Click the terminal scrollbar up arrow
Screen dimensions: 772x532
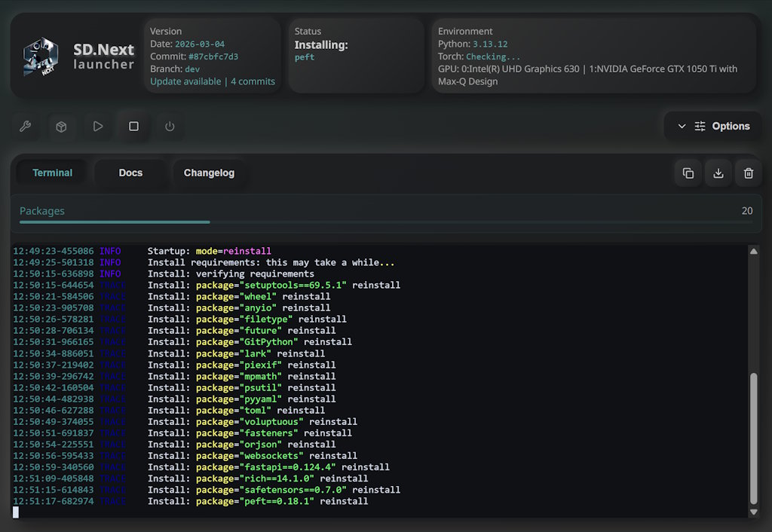point(753,252)
